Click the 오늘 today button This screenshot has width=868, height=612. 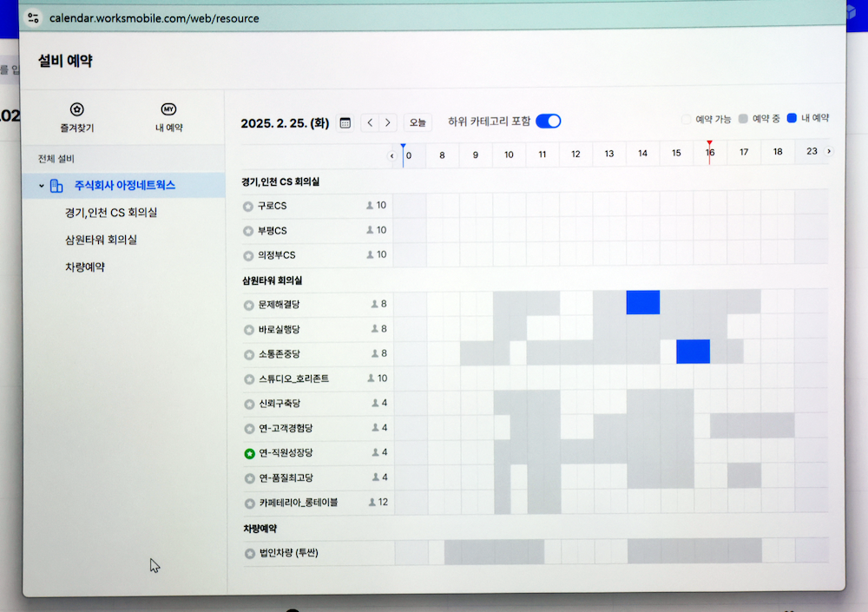click(418, 122)
